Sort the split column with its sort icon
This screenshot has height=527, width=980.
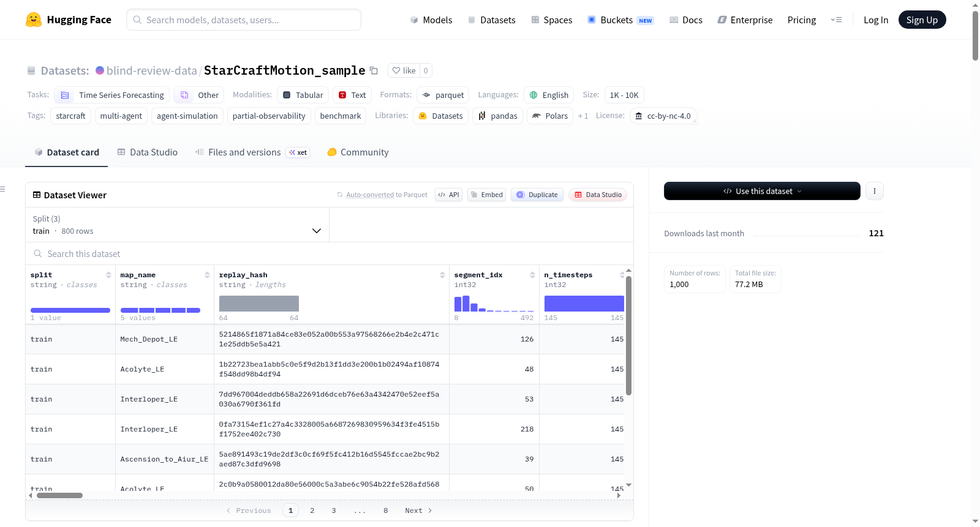(x=108, y=275)
